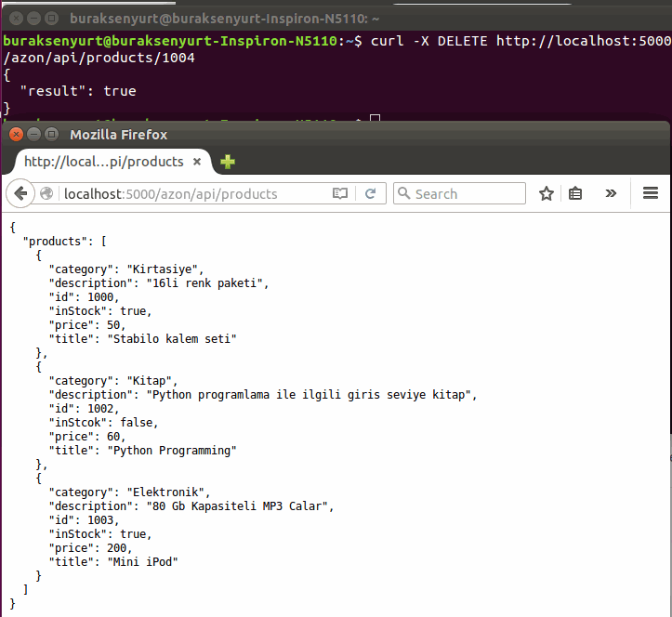Select the http://local...pi/products tab
This screenshot has width=672, height=617.
(x=104, y=162)
